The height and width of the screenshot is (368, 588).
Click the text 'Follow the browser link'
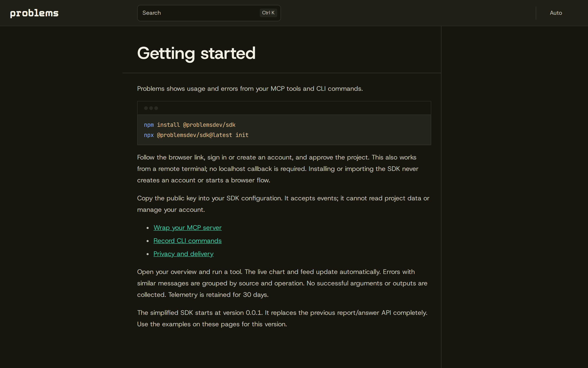[171, 157]
